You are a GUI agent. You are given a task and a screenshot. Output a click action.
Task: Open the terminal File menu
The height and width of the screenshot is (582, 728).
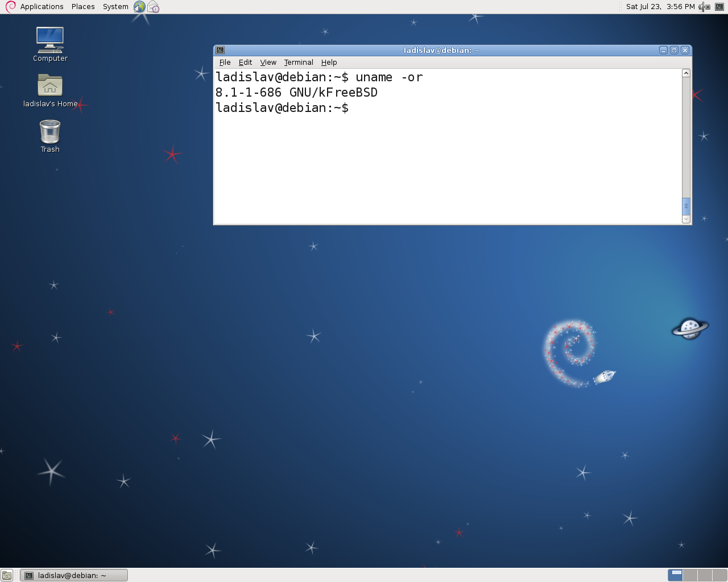[x=225, y=63]
